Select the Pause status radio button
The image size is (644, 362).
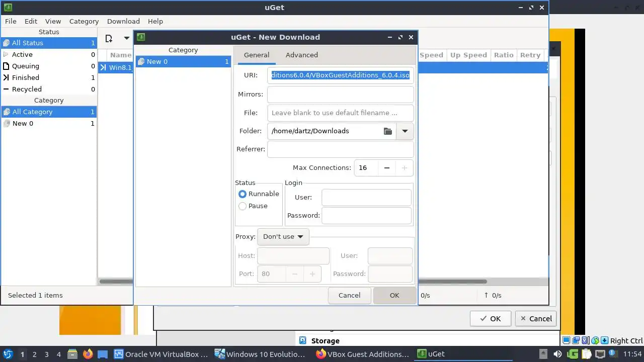(243, 206)
